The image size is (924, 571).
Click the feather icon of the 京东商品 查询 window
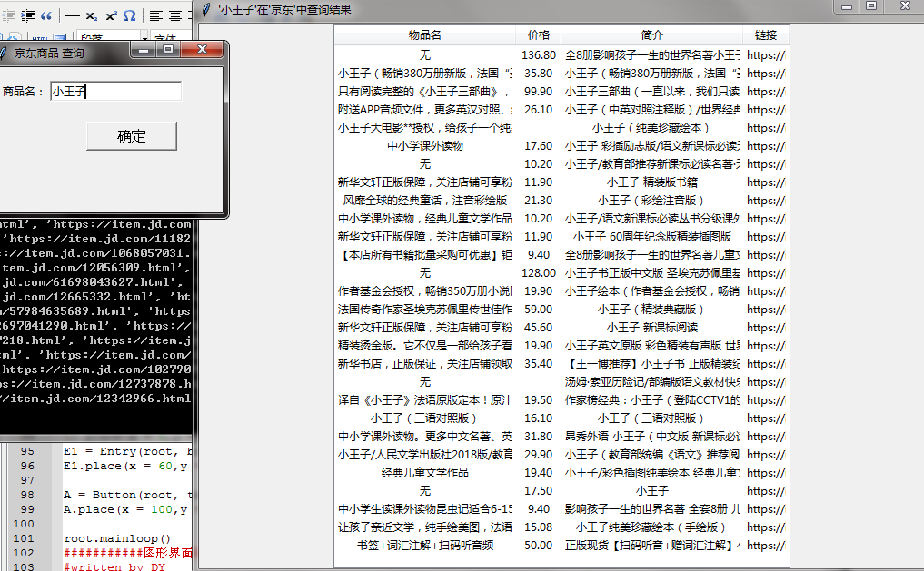3,53
